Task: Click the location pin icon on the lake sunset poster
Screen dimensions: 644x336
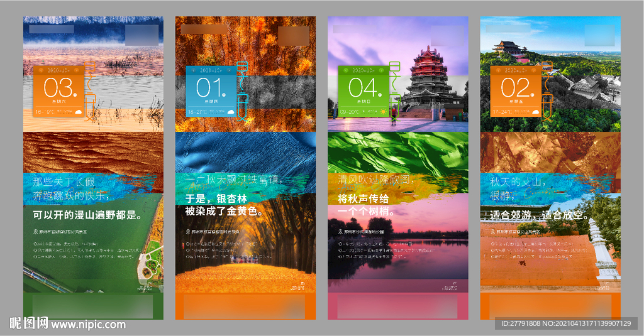Action: click(x=340, y=232)
